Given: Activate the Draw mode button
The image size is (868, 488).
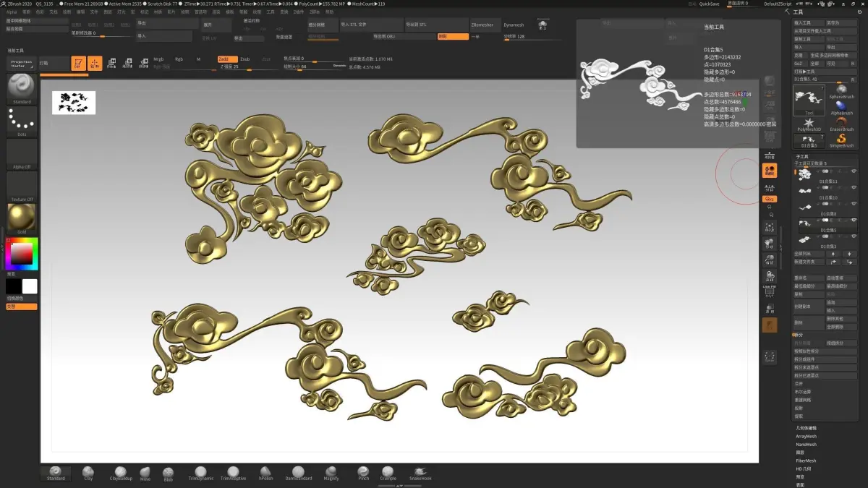Looking at the screenshot, I should (x=95, y=64).
